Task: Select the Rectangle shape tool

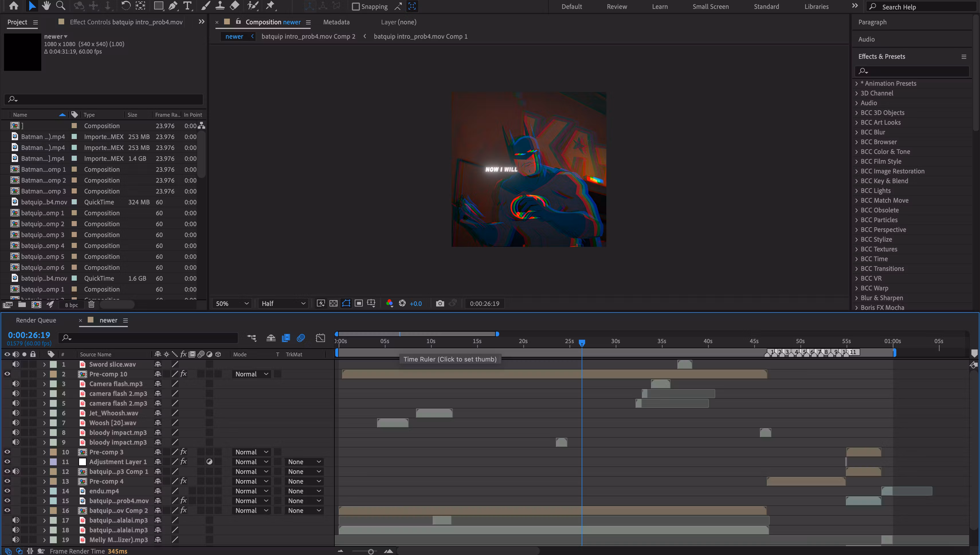Action: coord(158,6)
